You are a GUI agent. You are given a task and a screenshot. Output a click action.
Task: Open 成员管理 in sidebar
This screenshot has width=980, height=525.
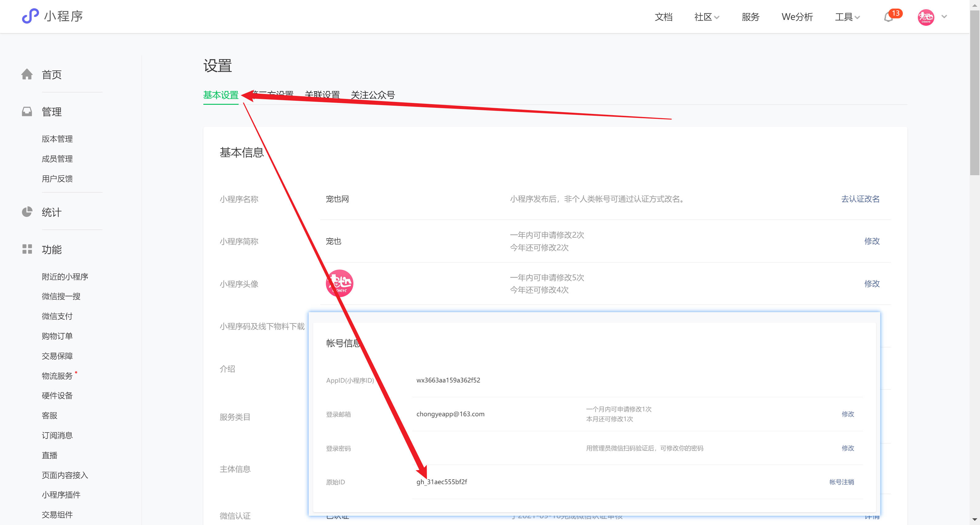coord(57,159)
